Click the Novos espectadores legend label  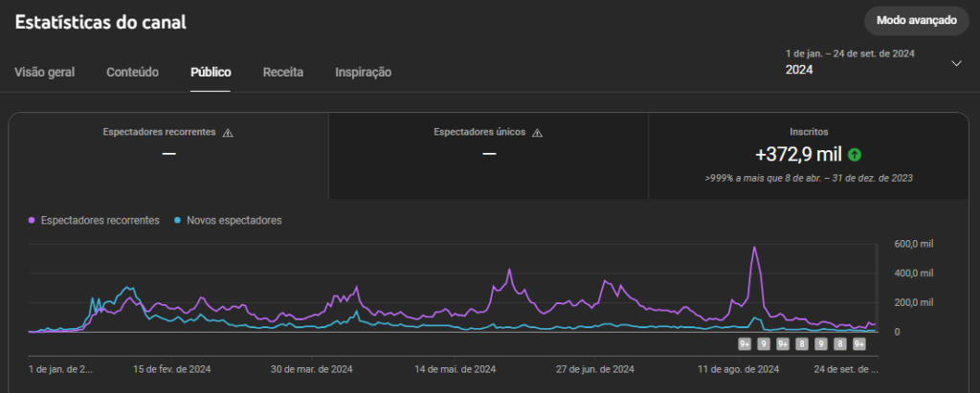(234, 220)
